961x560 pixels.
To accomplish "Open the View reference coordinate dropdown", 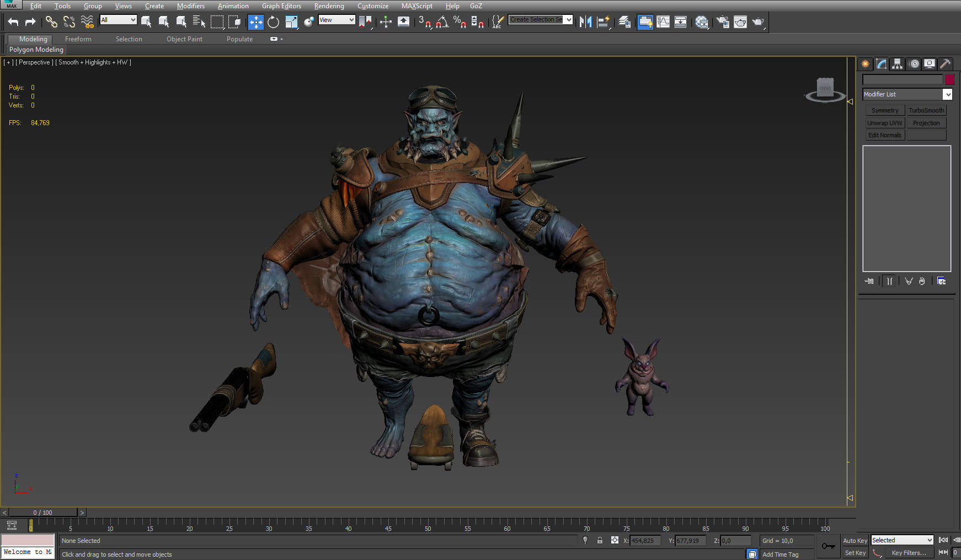I will point(337,20).
